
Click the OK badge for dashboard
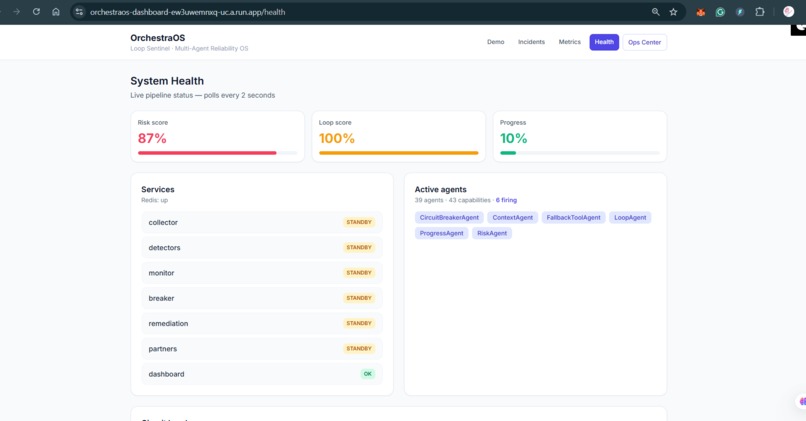[x=368, y=374]
